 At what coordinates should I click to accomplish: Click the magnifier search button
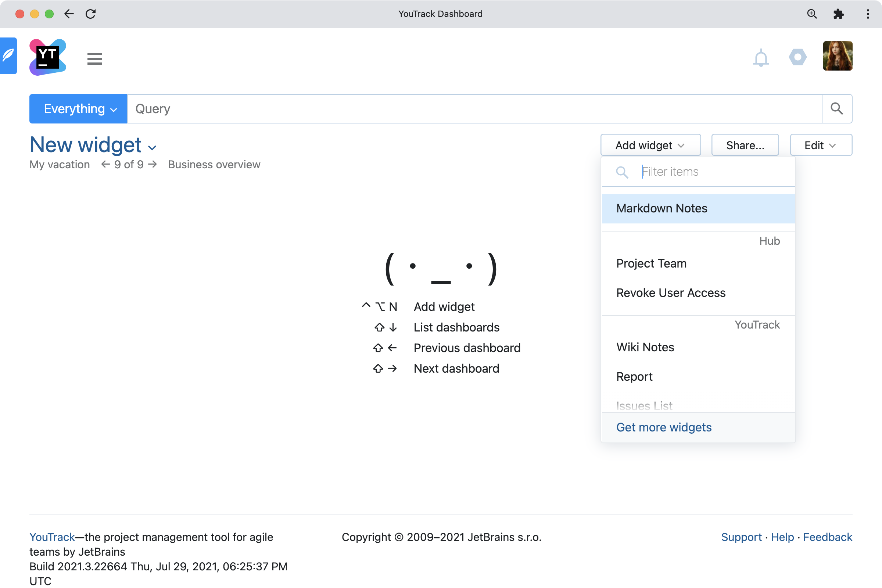point(837,109)
